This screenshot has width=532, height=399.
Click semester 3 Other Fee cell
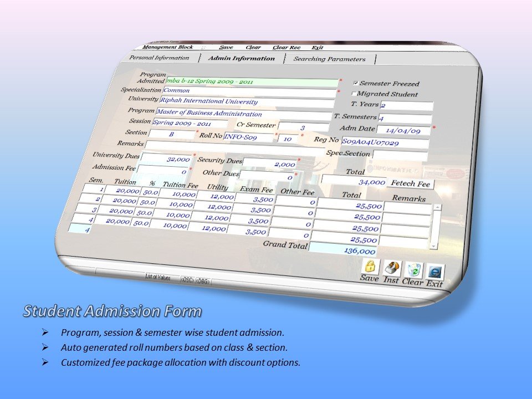click(x=292, y=223)
